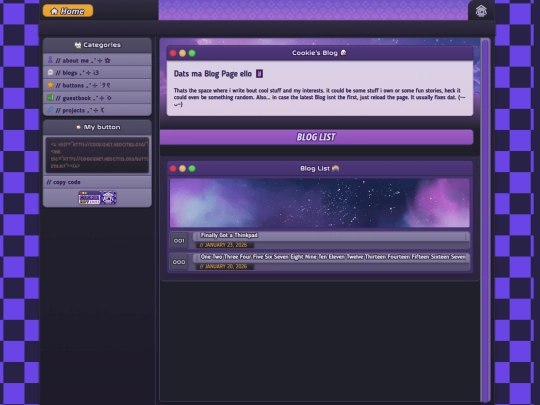The image size is (540, 405).
Task: Click the Cookie's Blog window title
Action: pyautogui.click(x=315, y=53)
